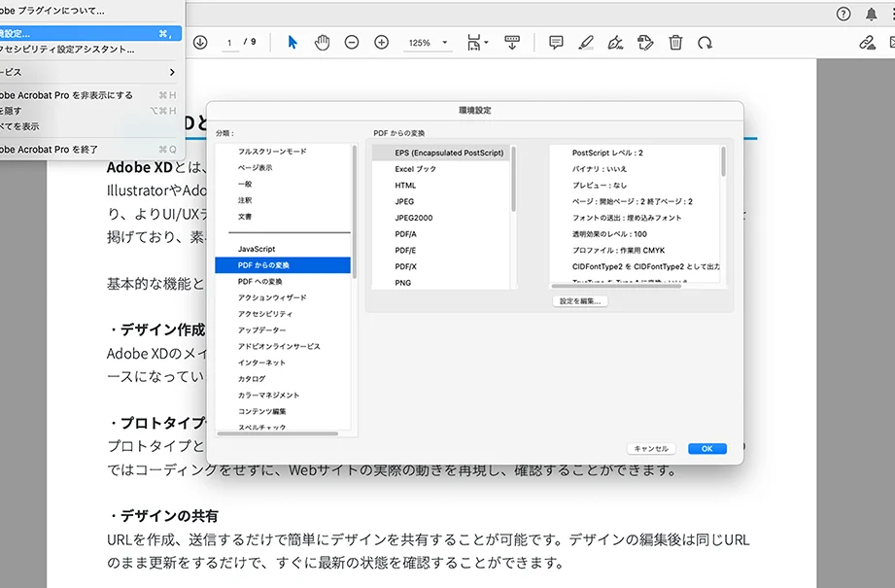Viewport: 895px width, 588px height.
Task: Open the page fit options dropdown
Action: 478,42
